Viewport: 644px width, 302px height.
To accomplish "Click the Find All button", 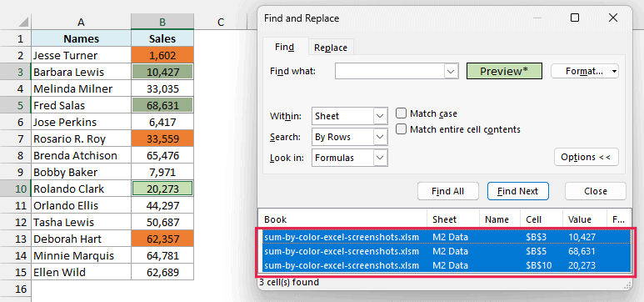I will [448, 191].
